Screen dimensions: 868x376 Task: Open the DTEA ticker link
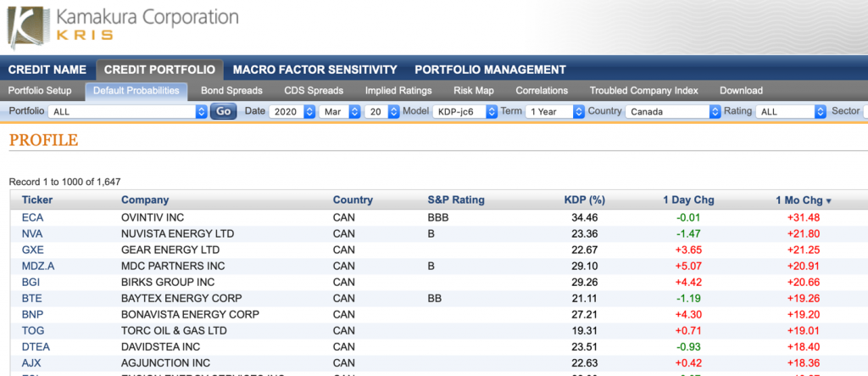(x=35, y=347)
